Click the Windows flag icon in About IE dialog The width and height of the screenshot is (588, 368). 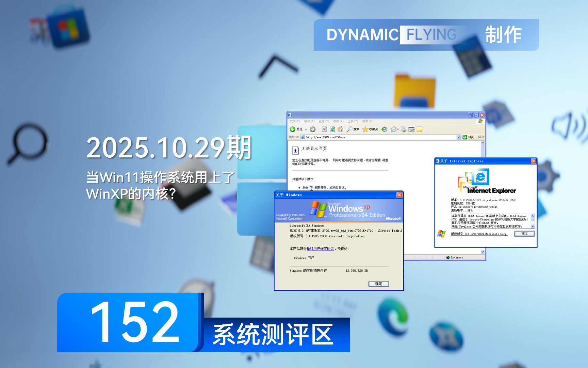(x=441, y=234)
